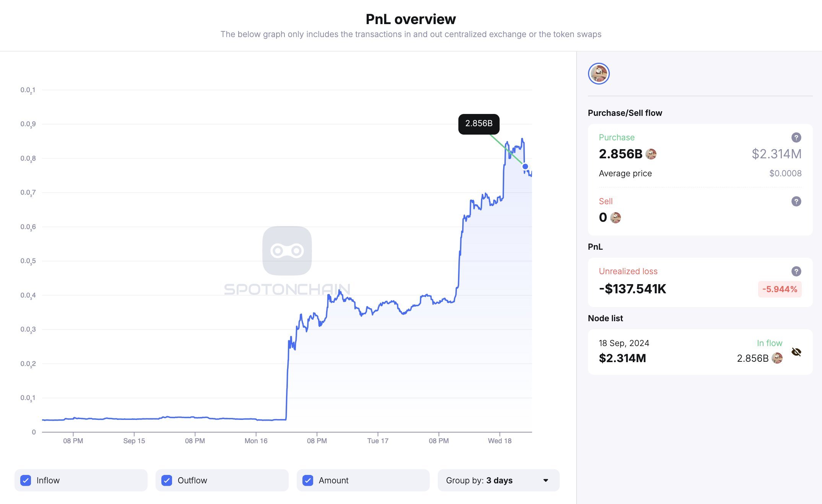This screenshot has width=822, height=504.
Task: Open the Unrealized loss help icon
Action: pyautogui.click(x=796, y=271)
